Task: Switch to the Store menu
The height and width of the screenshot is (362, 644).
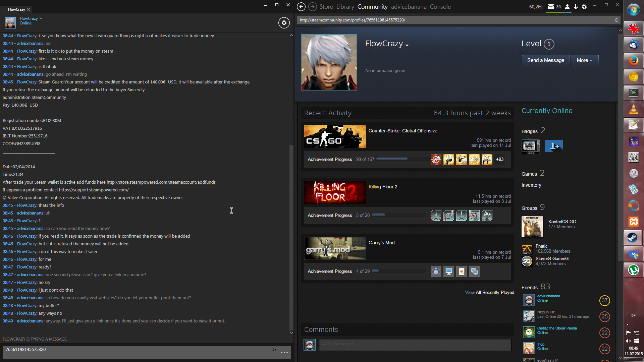Action: point(326,7)
